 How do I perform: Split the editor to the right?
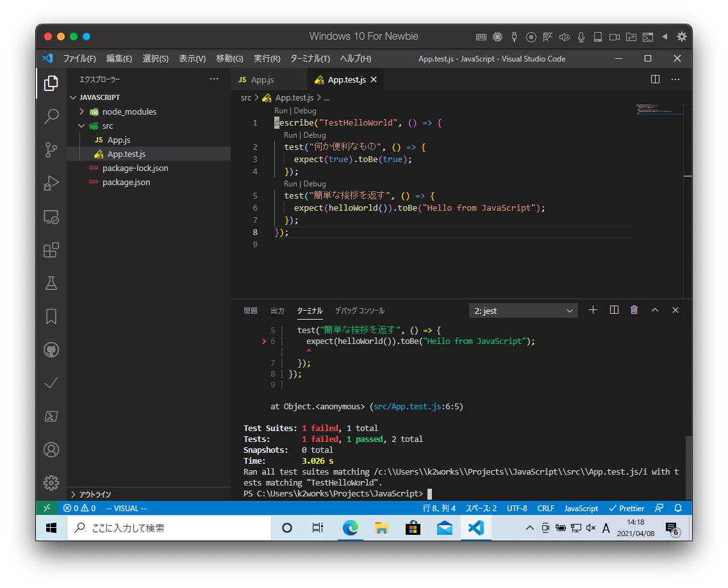click(x=655, y=79)
